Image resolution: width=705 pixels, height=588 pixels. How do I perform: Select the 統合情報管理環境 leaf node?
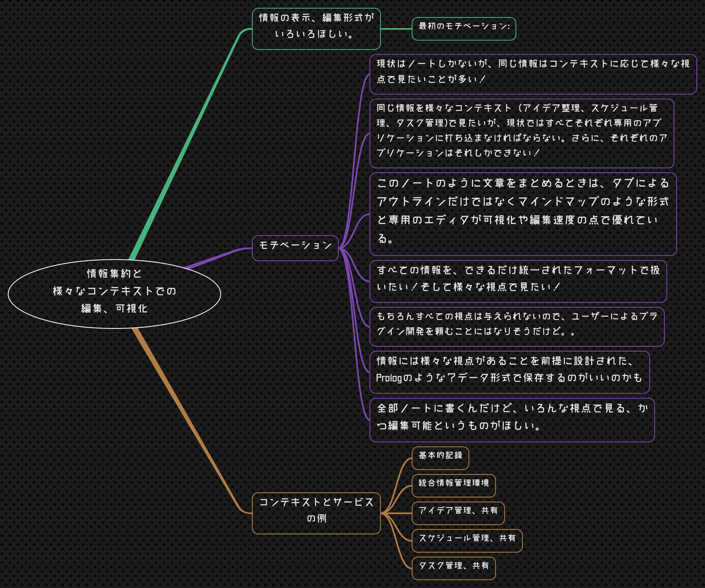click(x=454, y=486)
